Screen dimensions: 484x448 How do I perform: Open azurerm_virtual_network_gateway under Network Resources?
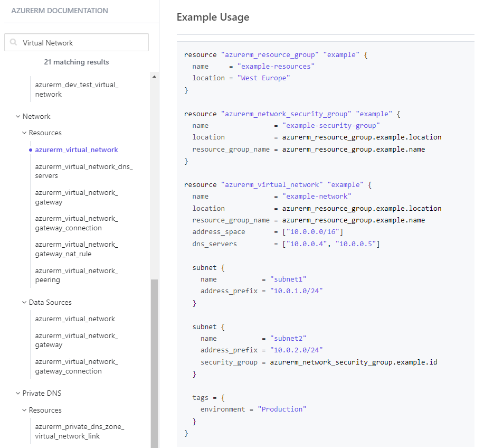[77, 197]
